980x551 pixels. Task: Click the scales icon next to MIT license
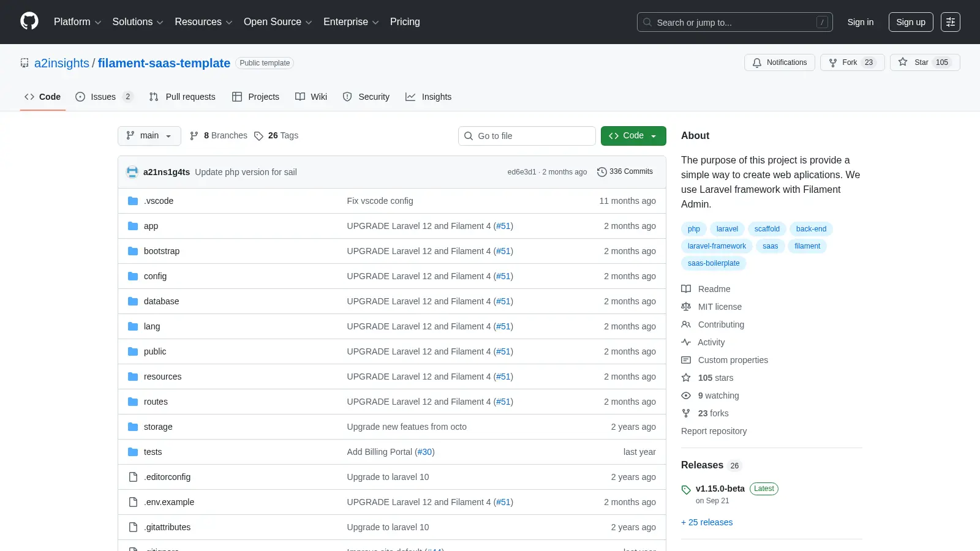[686, 307]
